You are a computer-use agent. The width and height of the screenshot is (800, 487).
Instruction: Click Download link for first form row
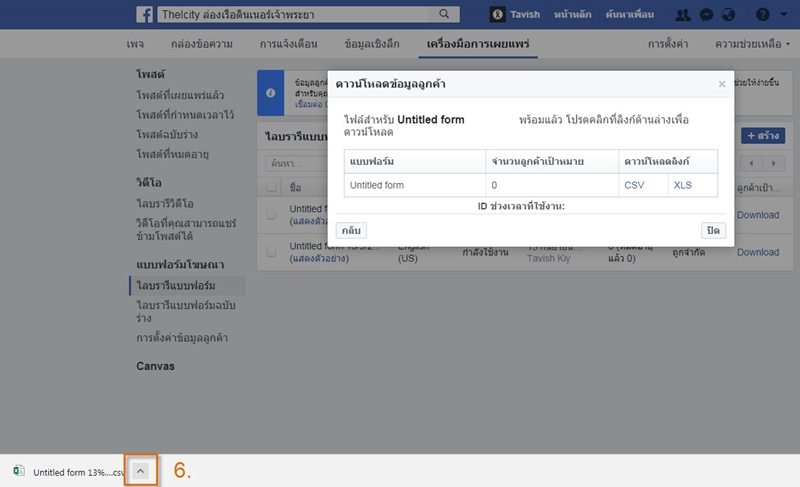pos(758,215)
